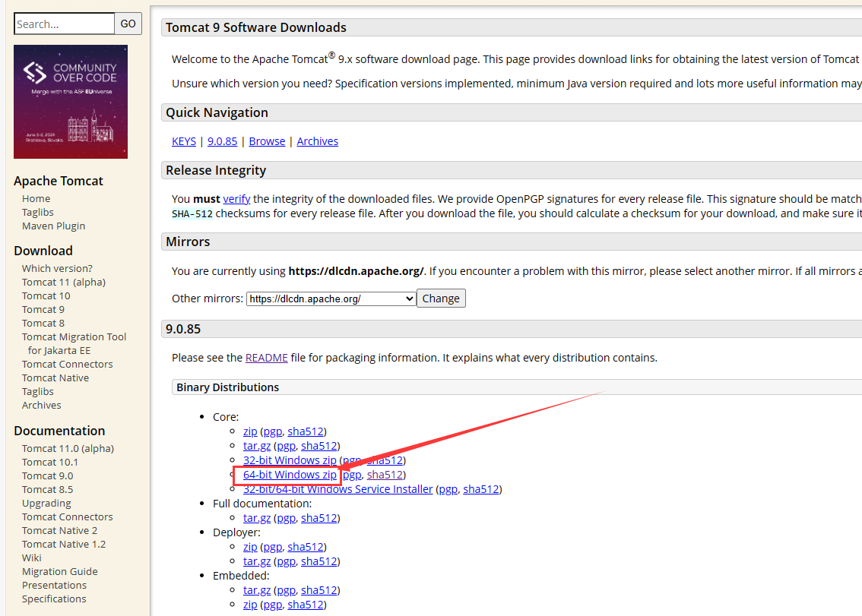Screen dimensions: 862x616
Task: Open the Home sidebar link
Action: tap(36, 198)
